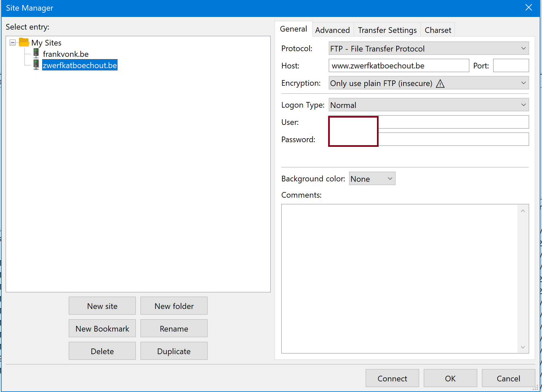
Task: Click the Comments scrollbar up arrow
Action: [x=523, y=211]
